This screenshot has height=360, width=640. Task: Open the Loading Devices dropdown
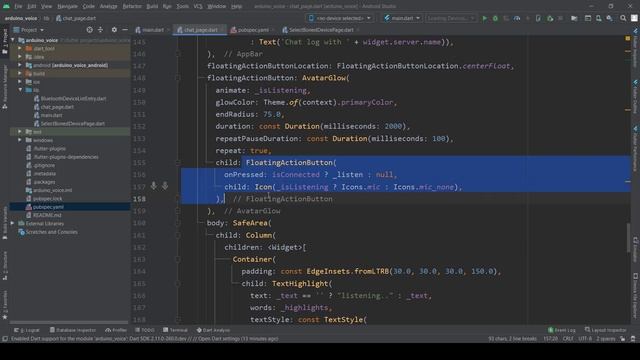(x=451, y=18)
